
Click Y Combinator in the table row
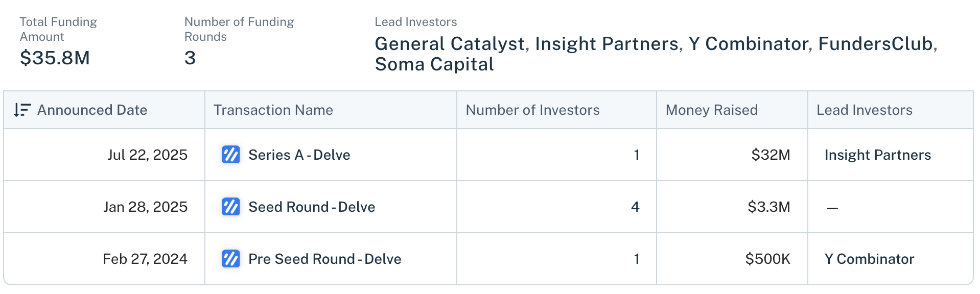869,259
